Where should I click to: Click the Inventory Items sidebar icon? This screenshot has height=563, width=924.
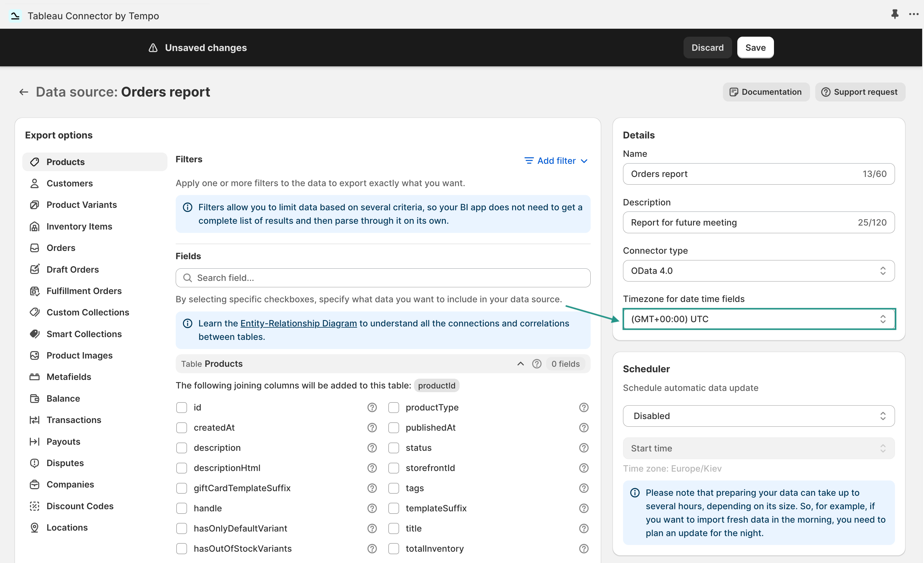(35, 226)
